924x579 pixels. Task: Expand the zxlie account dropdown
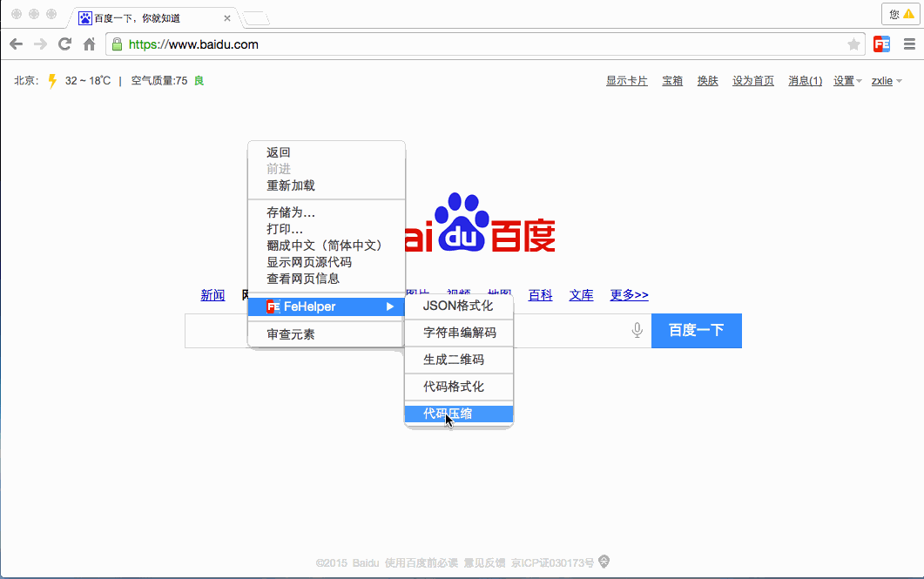tap(887, 81)
